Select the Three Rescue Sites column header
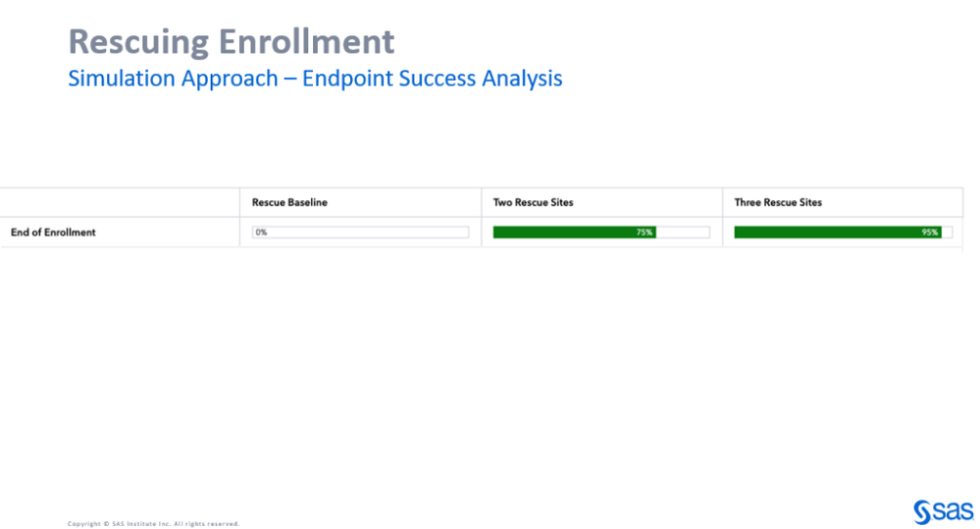The width and height of the screenshot is (980, 529). click(778, 202)
